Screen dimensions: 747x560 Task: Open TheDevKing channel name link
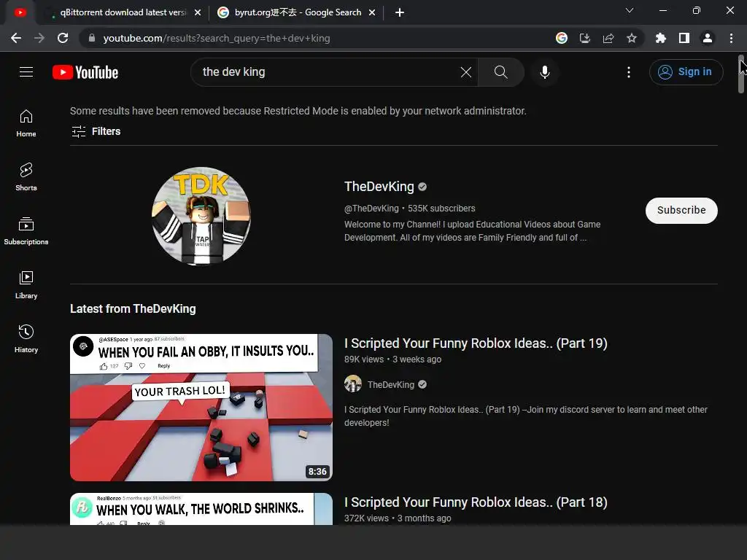pos(379,187)
